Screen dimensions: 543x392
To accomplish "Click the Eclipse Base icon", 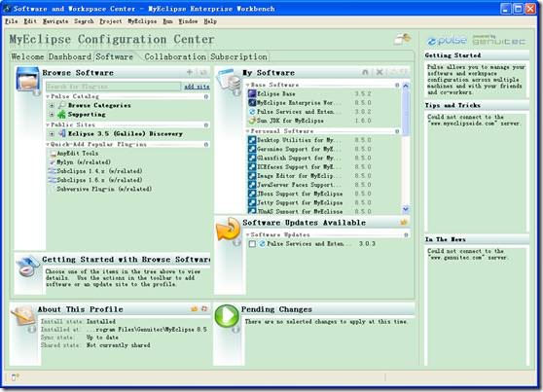I will (x=252, y=93).
